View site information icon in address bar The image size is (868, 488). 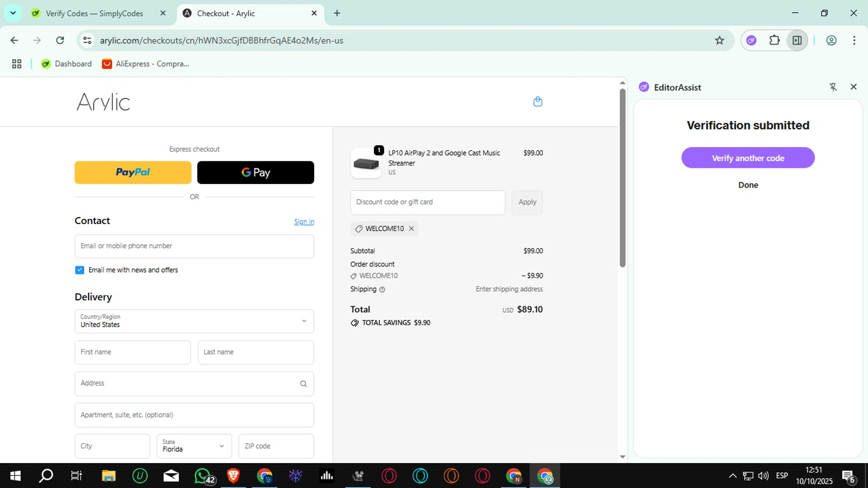point(87,41)
